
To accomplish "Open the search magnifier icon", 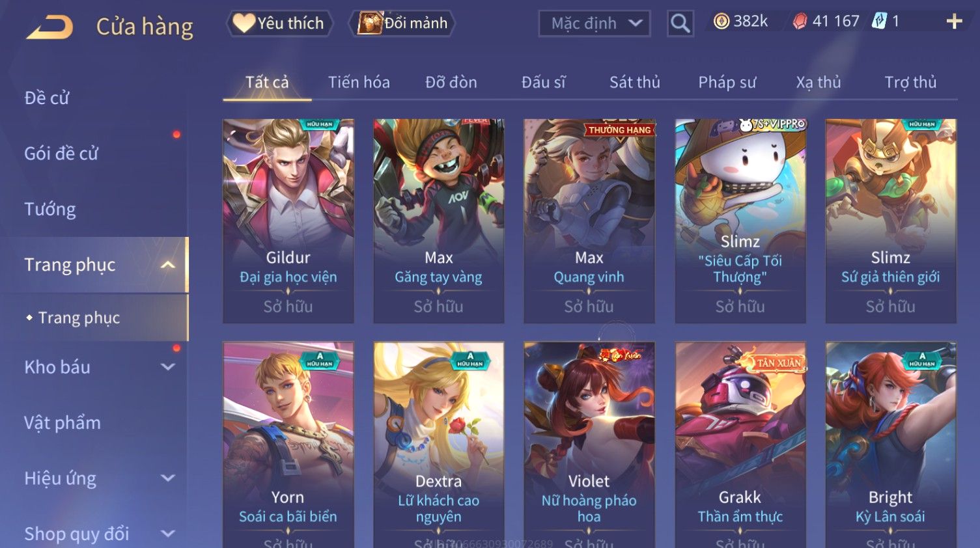I will coord(680,23).
